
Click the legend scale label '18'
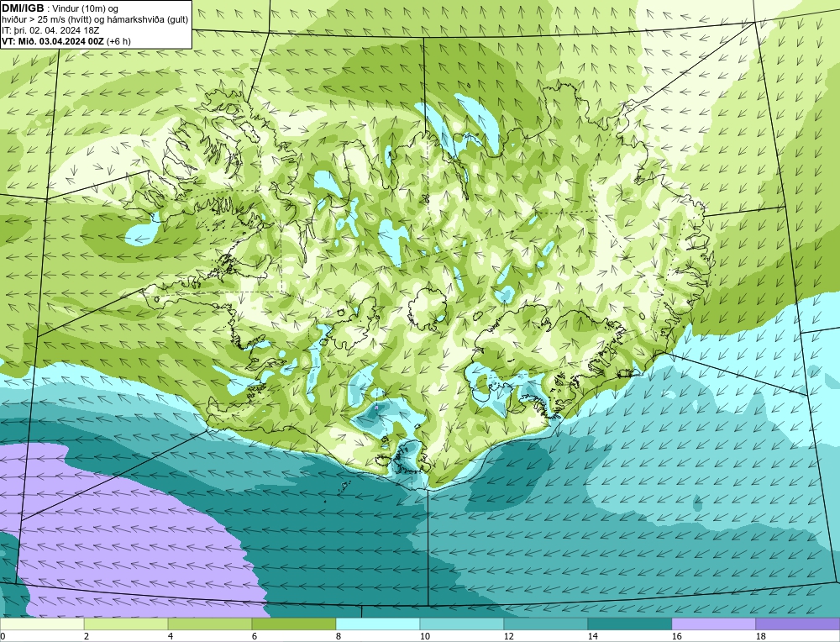coord(761,636)
